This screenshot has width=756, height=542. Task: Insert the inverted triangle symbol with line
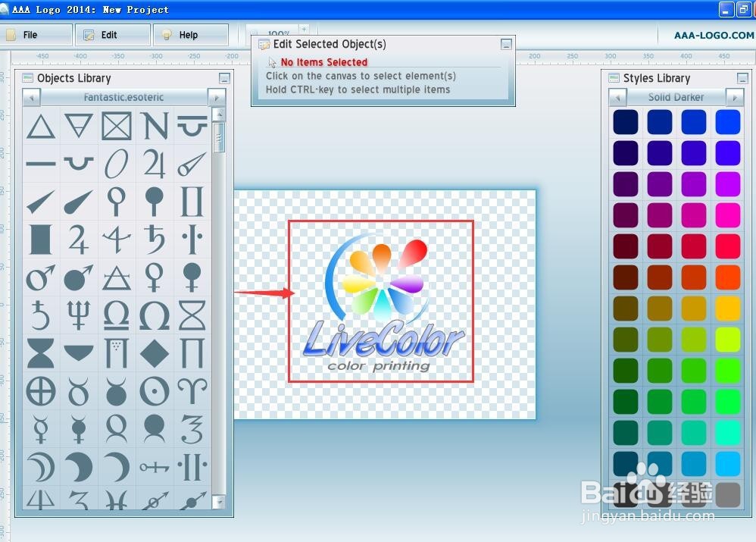pos(79,127)
